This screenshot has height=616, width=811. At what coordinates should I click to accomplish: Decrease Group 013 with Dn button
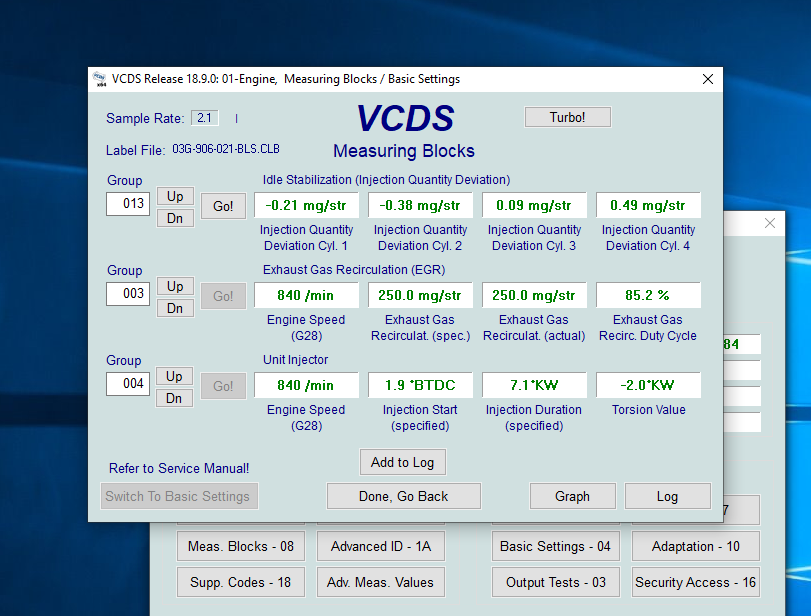(x=175, y=218)
